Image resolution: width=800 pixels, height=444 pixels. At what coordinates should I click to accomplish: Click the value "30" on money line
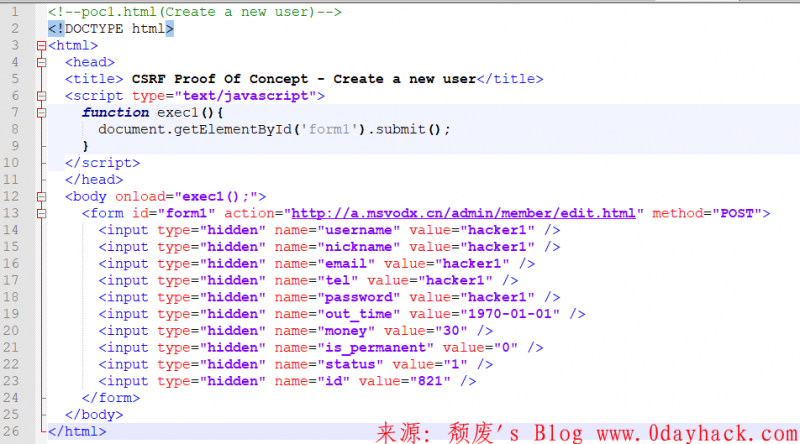pyautogui.click(x=452, y=331)
